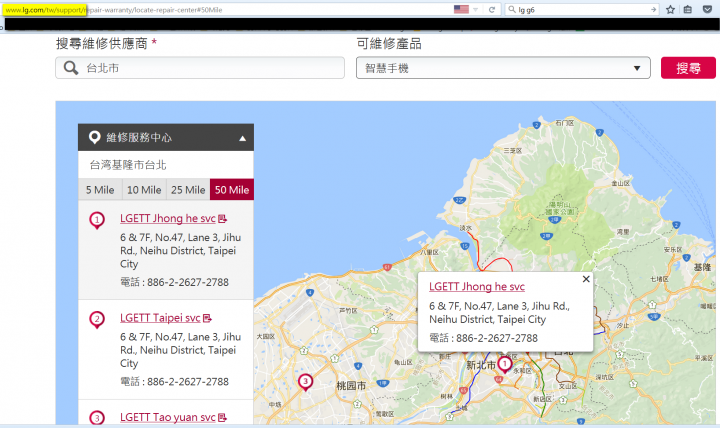
Task: Open the bookmarks list icon in toolbar
Action: click(688, 10)
